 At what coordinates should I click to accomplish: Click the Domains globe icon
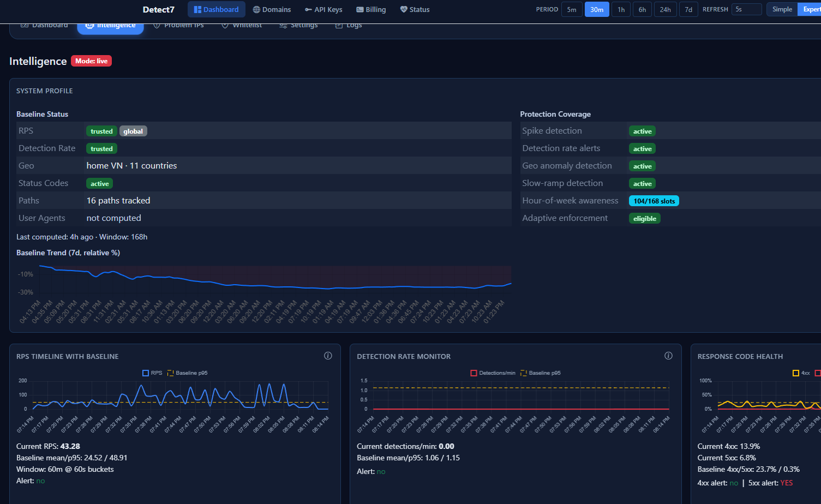256,9
